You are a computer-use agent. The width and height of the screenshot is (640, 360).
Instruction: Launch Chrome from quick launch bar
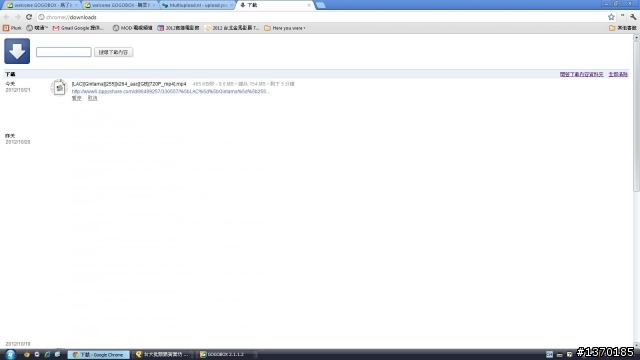click(x=27, y=354)
